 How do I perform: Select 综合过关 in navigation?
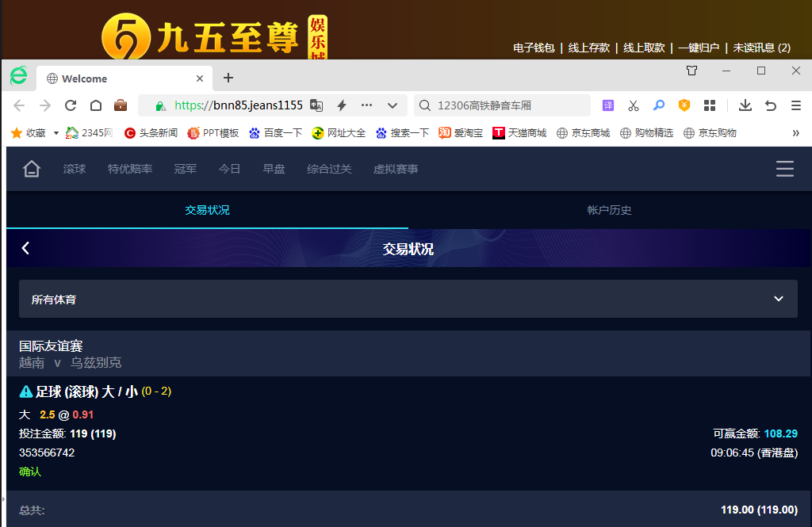point(329,169)
